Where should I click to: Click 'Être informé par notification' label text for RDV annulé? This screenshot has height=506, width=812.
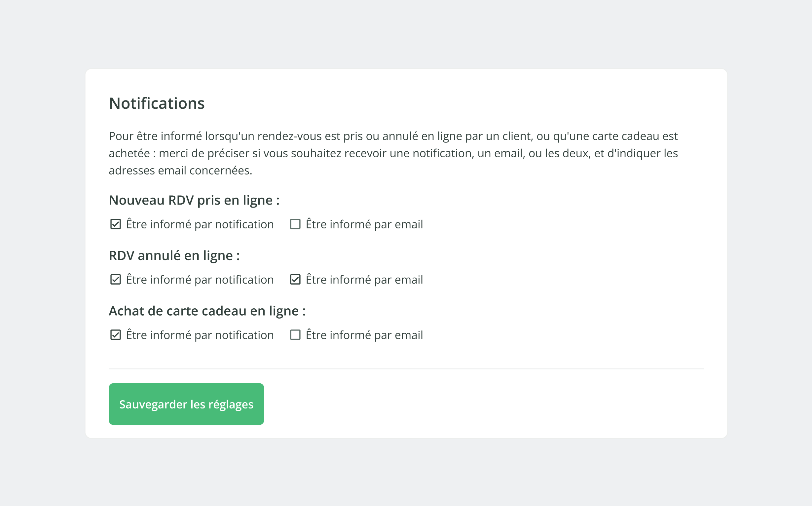[200, 280]
